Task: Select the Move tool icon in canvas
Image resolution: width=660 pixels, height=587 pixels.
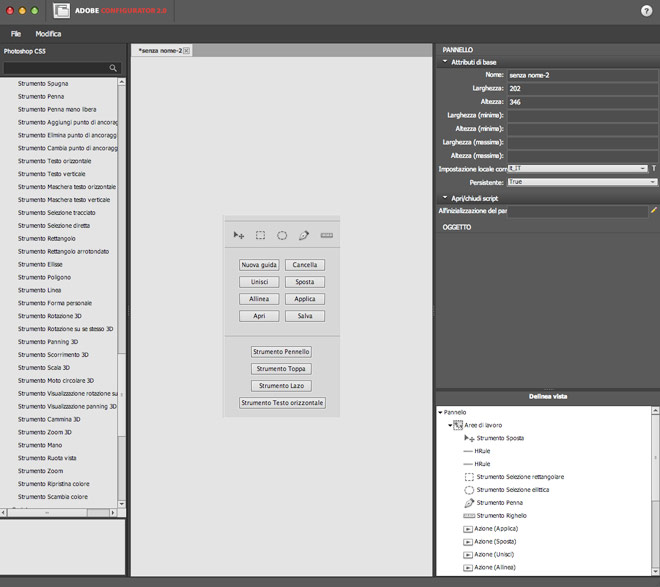Action: [238, 235]
